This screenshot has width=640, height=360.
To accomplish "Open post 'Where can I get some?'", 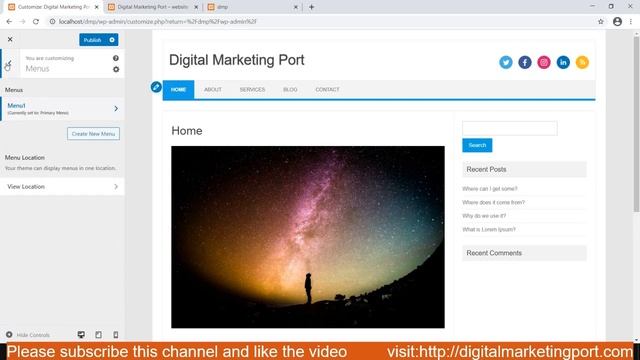I will pyautogui.click(x=489, y=189).
